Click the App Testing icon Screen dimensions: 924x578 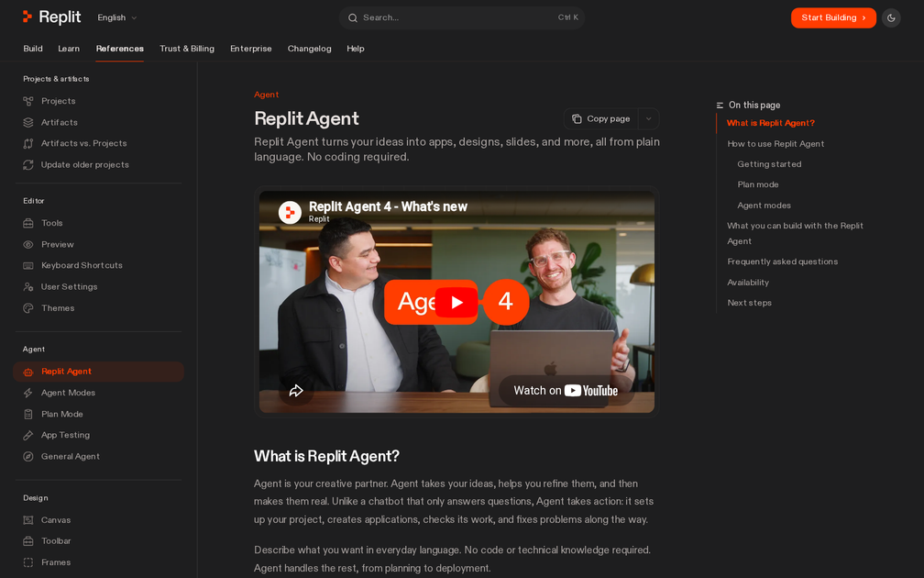coord(27,435)
